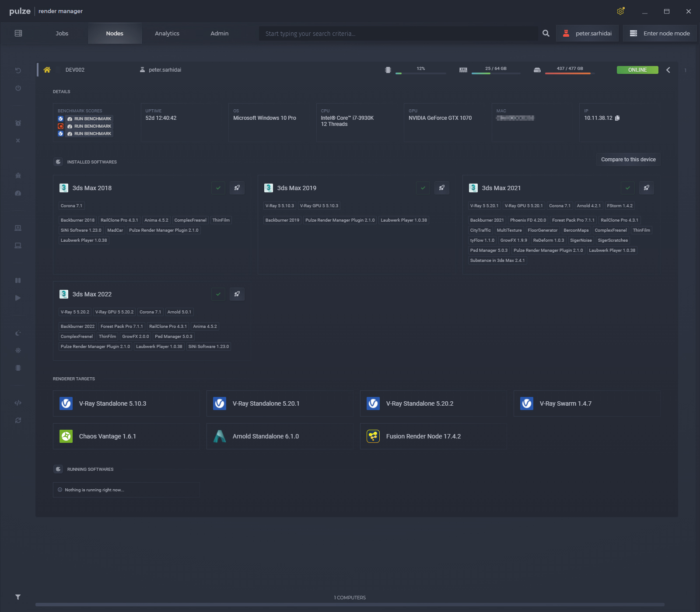Click the X cancel sidebar icon

coord(18,140)
